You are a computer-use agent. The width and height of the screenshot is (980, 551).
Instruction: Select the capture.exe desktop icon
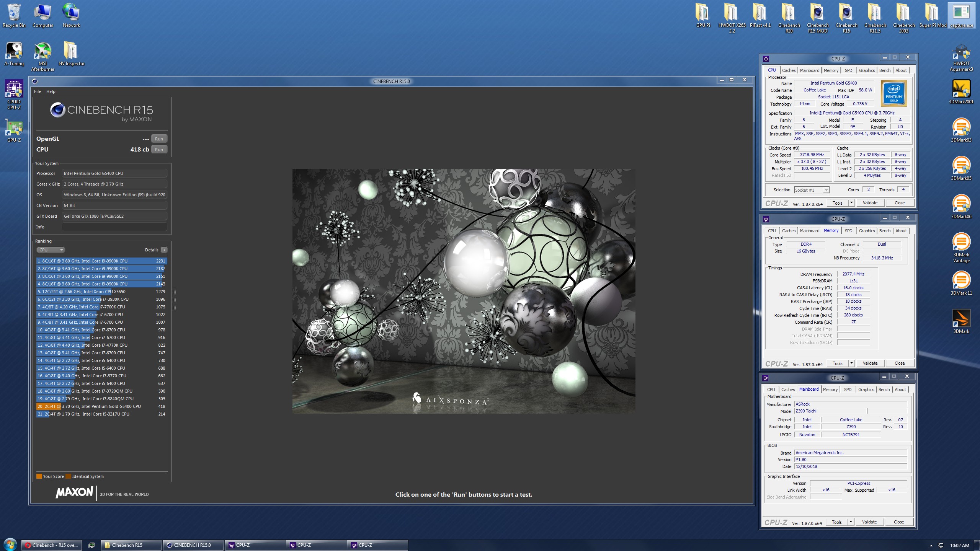tap(961, 15)
